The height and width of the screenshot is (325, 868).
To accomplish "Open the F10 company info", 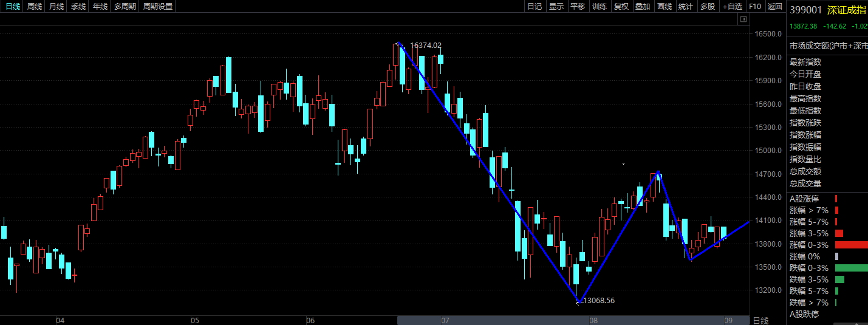I will 755,7.
